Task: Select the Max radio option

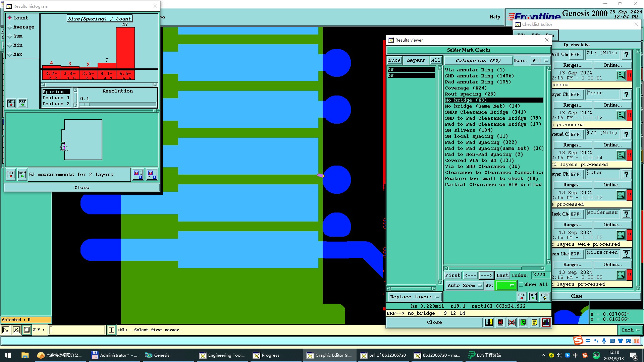Action: tap(17, 54)
